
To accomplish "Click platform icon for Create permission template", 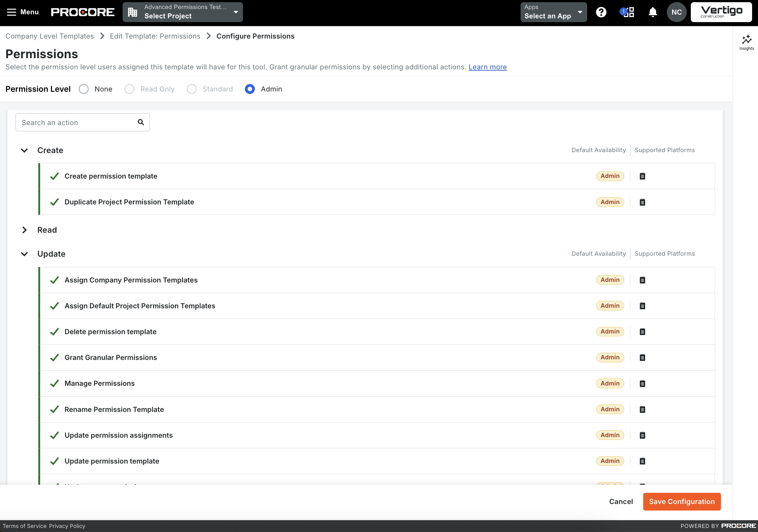I will click(642, 176).
